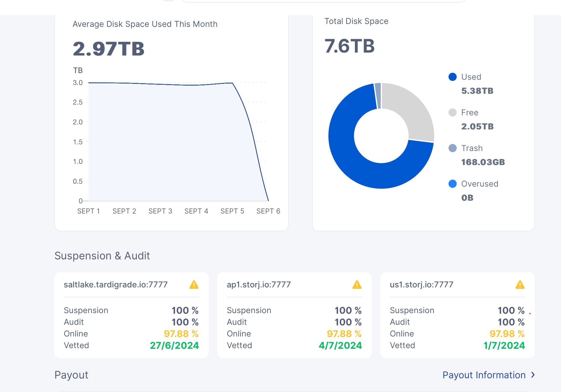Click warning icon on saltlake.tardigrade.io card

pyautogui.click(x=194, y=285)
